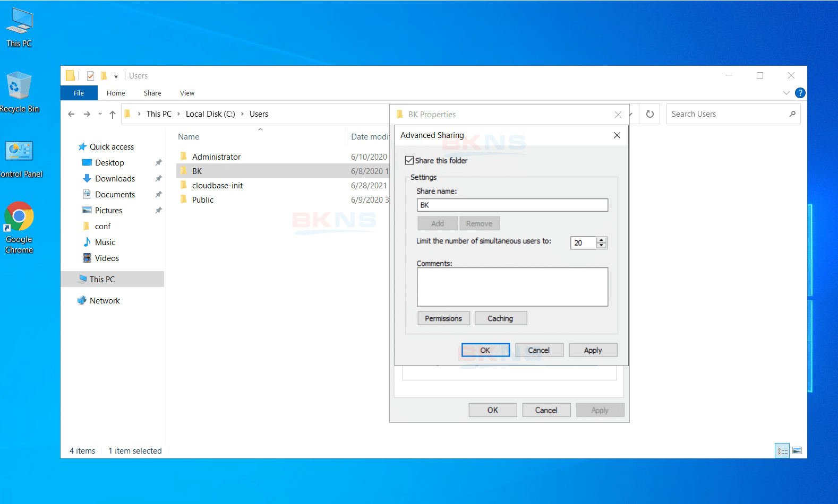Open Customize Quick Access Toolbar dropdown

pos(116,76)
